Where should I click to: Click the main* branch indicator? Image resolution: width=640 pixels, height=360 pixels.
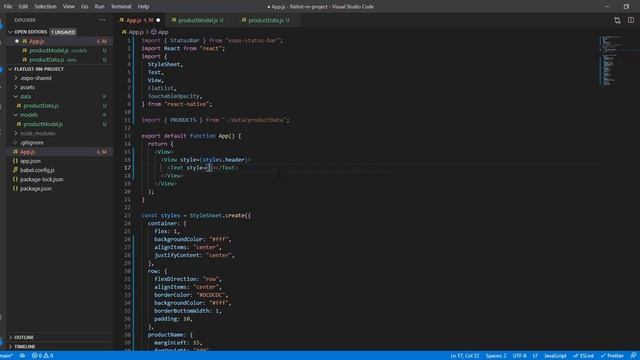(6, 356)
